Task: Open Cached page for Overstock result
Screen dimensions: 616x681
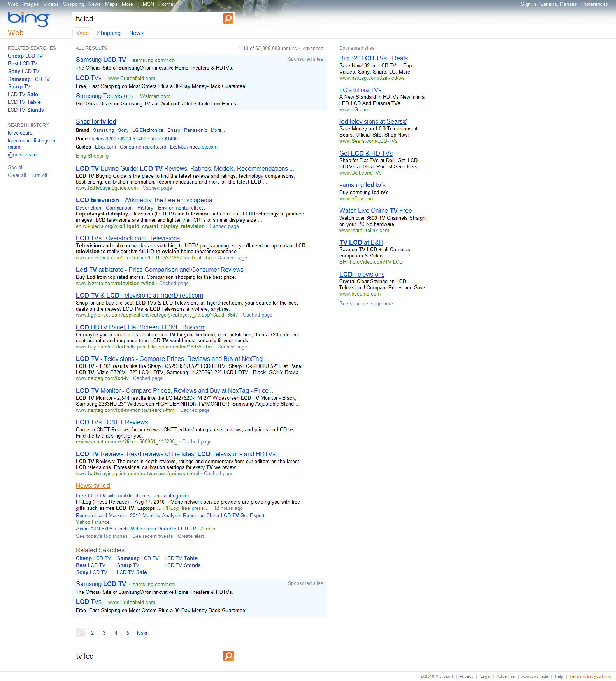Action: point(232,258)
